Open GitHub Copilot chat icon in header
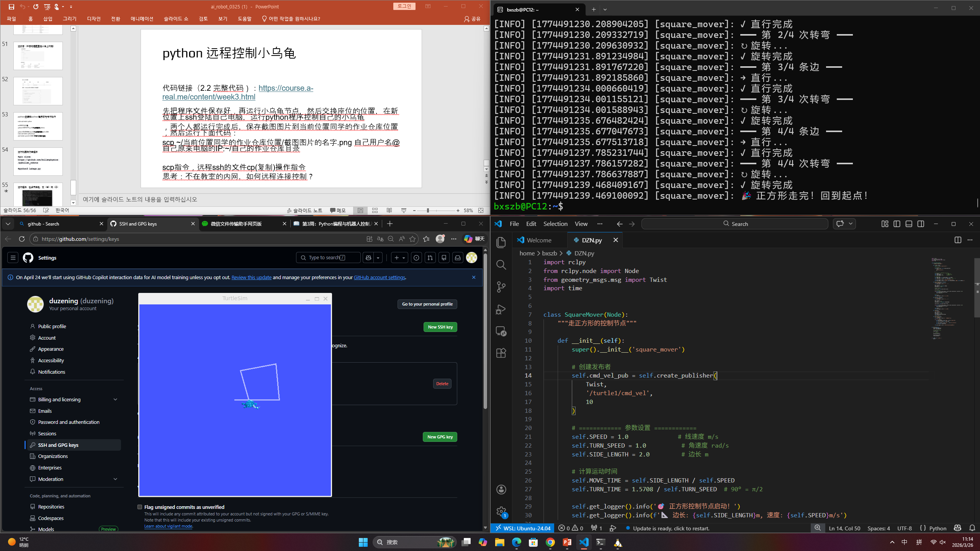Viewport: 980px width, 551px height. coord(368,258)
